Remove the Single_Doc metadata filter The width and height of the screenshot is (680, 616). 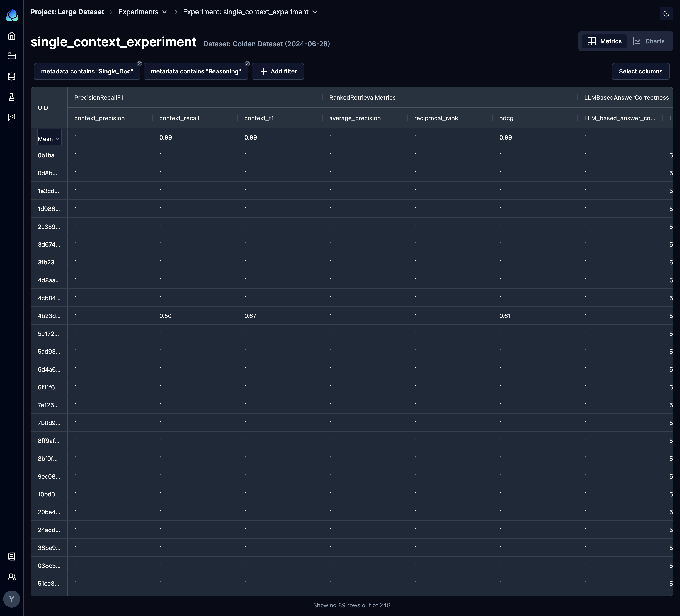click(x=139, y=64)
